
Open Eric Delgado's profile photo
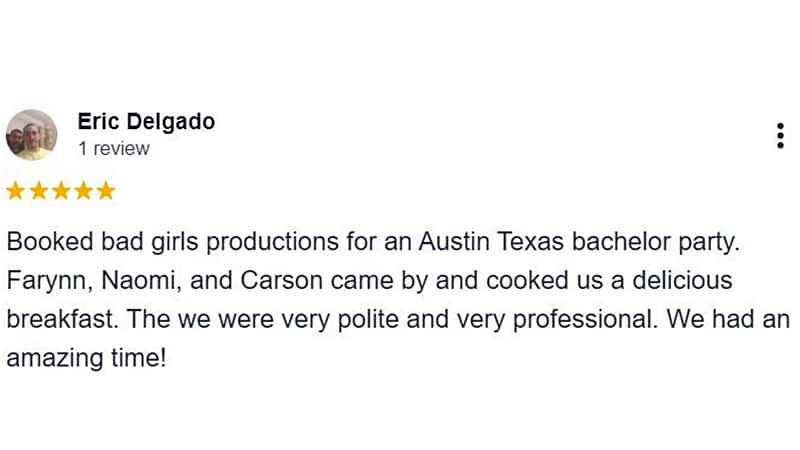[31, 135]
